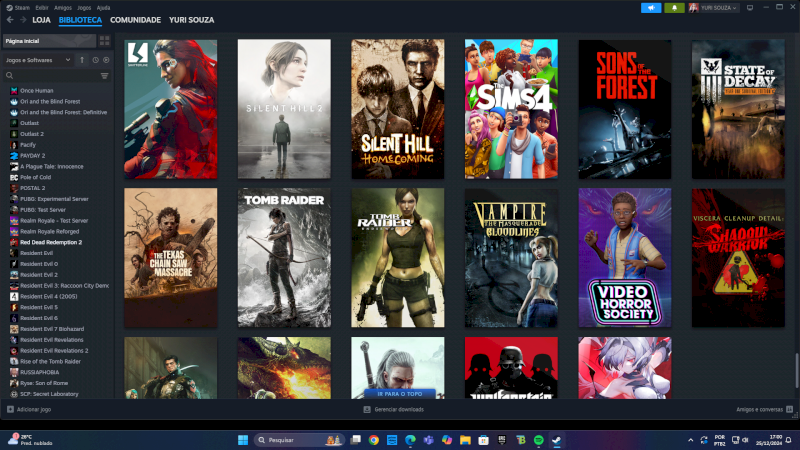Click the recent activity clock icon
Image resolution: width=800 pixels, height=450 pixels.
(95, 60)
